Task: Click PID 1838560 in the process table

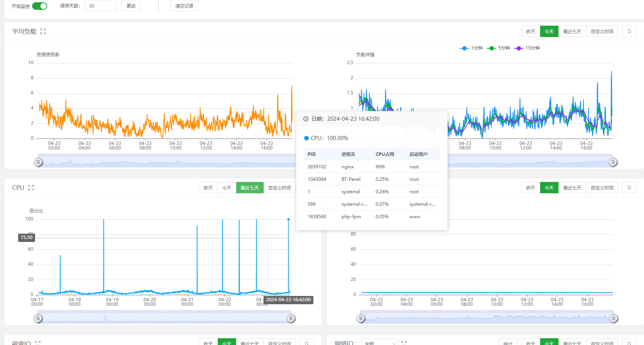Action: click(x=317, y=217)
